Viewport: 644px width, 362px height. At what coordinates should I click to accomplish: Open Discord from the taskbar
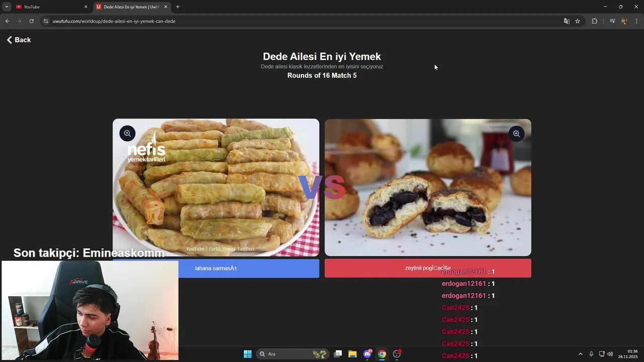coord(367,354)
